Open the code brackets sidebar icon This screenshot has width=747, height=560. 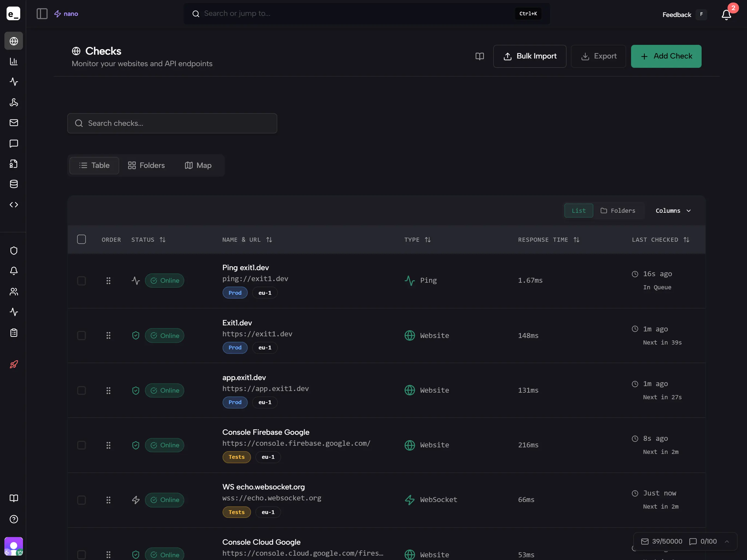(x=13, y=205)
